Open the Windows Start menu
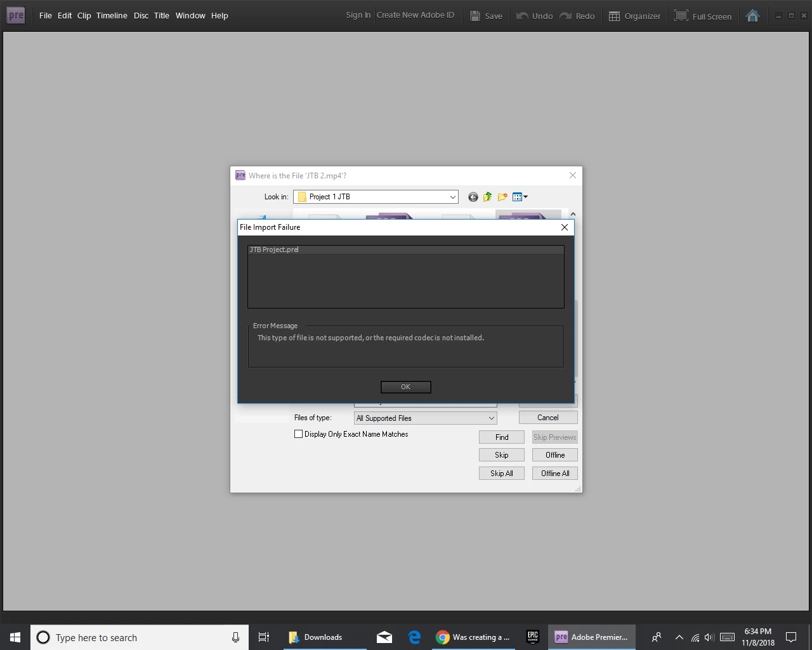Image resolution: width=812 pixels, height=650 pixels. point(15,637)
